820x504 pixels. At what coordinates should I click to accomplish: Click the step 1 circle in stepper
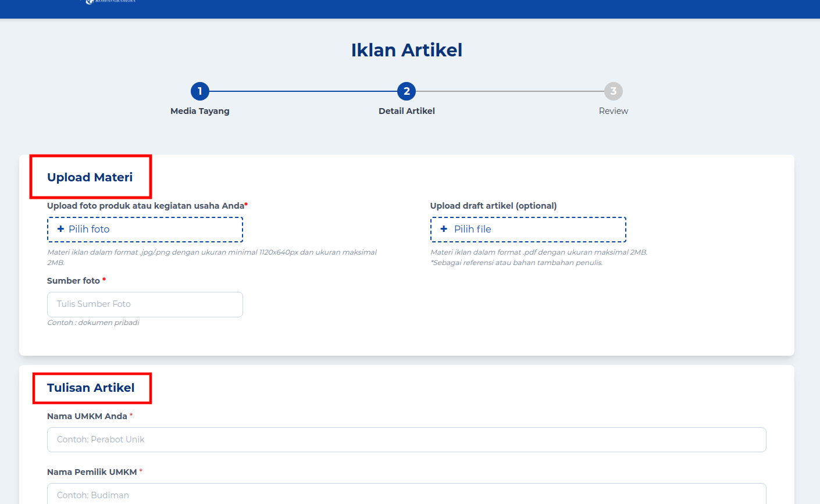click(199, 91)
